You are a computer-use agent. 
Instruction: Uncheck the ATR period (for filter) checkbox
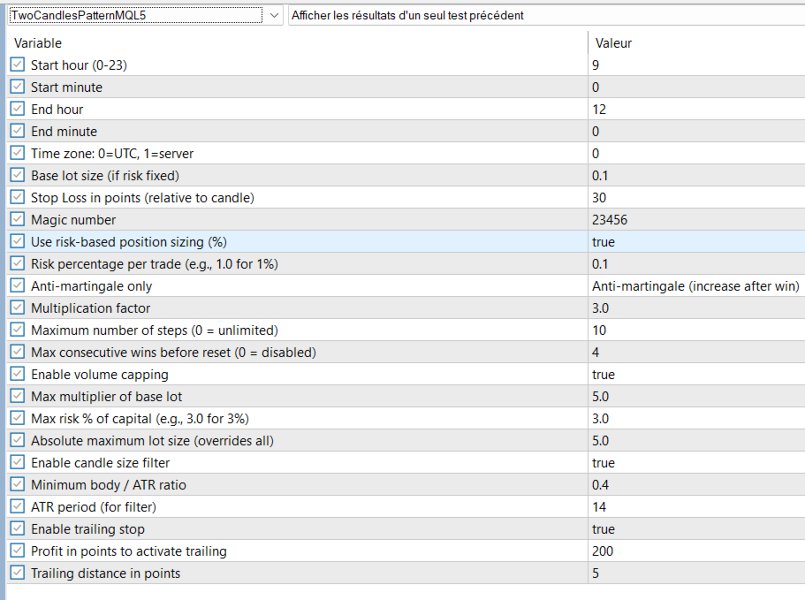click(x=17, y=507)
